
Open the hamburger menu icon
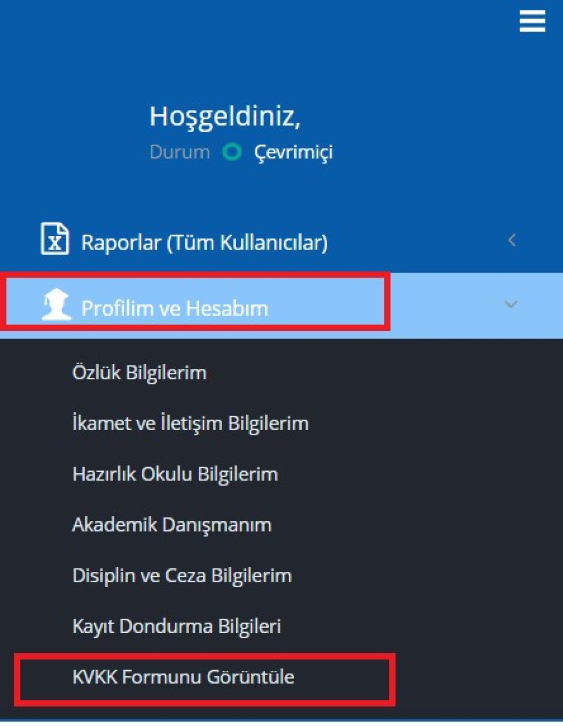point(532,22)
